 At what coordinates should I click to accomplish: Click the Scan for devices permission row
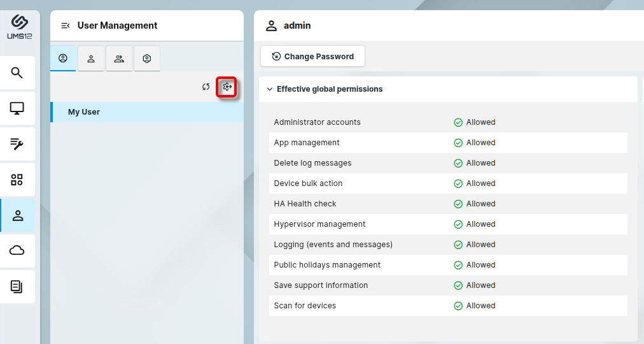[x=447, y=306]
